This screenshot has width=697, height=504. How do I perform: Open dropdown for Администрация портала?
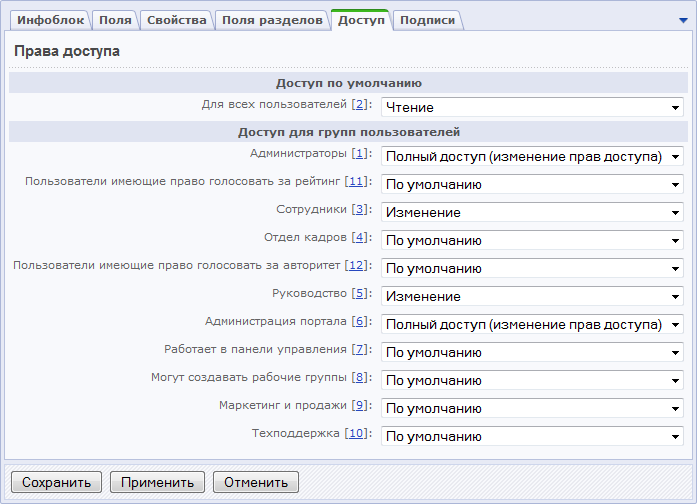[530, 325]
